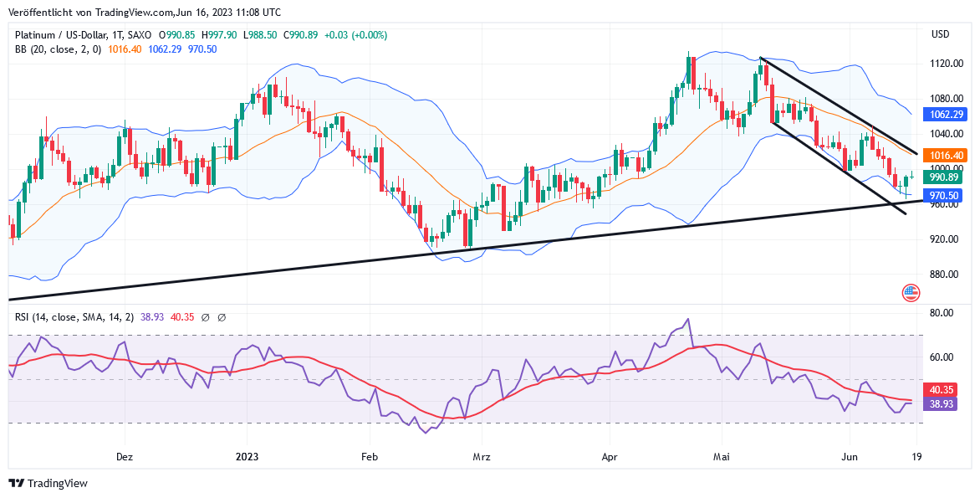The height and width of the screenshot is (498, 980).
Task: Click the second empty-value symbol in RSI legend
Action: click(x=222, y=317)
